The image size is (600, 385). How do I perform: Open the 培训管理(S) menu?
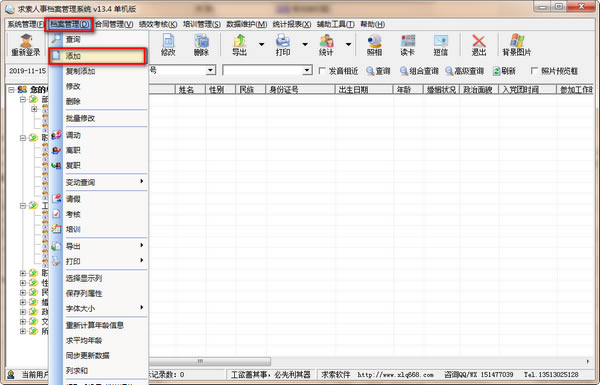click(x=202, y=24)
